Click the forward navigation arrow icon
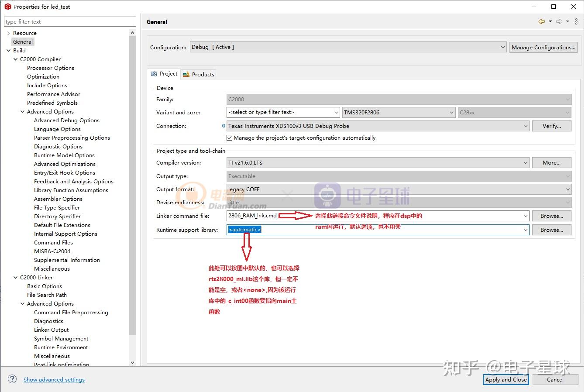 (559, 21)
